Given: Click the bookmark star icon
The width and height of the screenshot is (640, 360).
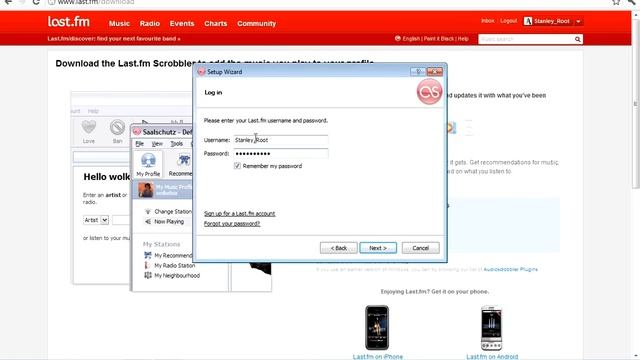Looking at the screenshot, I should click(616, 2).
